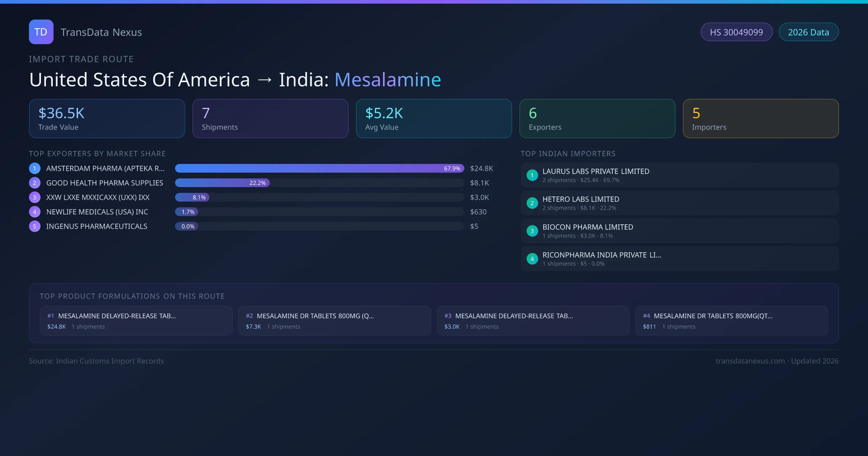The width and height of the screenshot is (868, 456).
Task: Open the Indian Customs Import Records source
Action: pos(96,361)
